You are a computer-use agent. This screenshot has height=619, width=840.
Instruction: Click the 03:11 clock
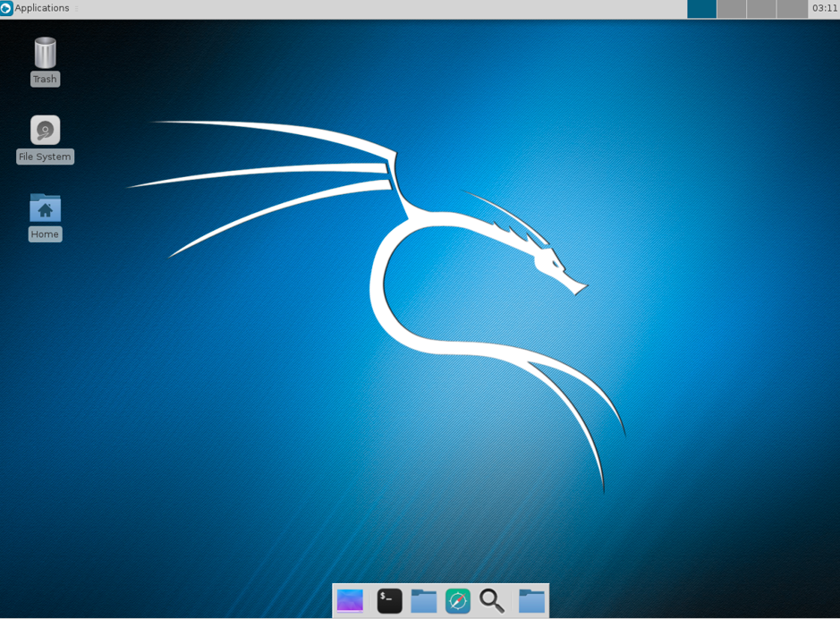coord(825,8)
